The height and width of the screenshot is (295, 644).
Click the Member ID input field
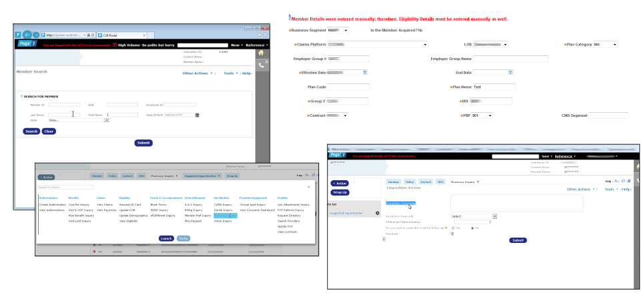coord(65,105)
